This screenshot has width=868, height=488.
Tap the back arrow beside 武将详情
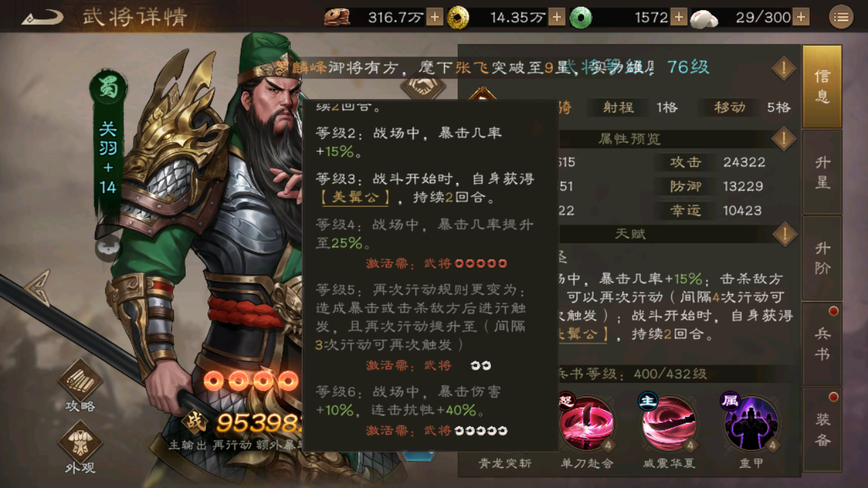[41, 17]
